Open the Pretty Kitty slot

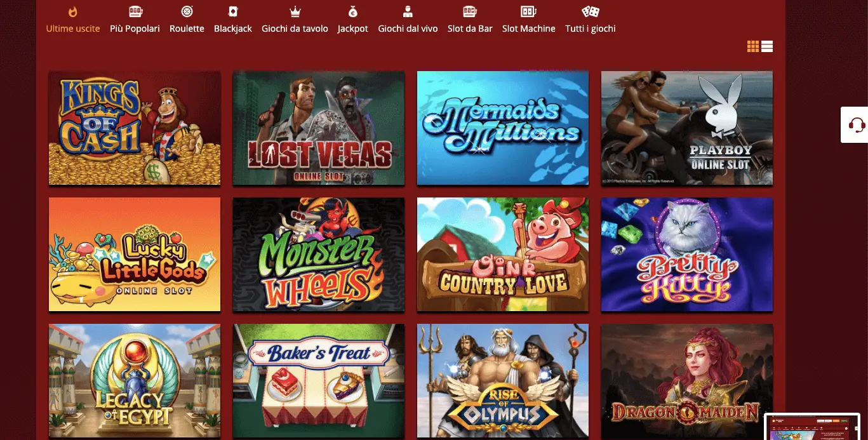point(687,255)
